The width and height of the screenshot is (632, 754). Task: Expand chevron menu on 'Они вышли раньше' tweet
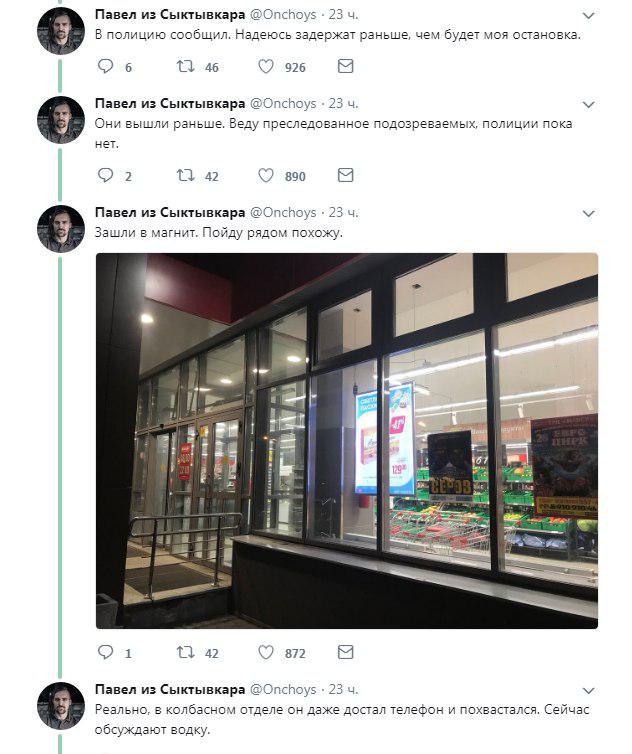589,104
